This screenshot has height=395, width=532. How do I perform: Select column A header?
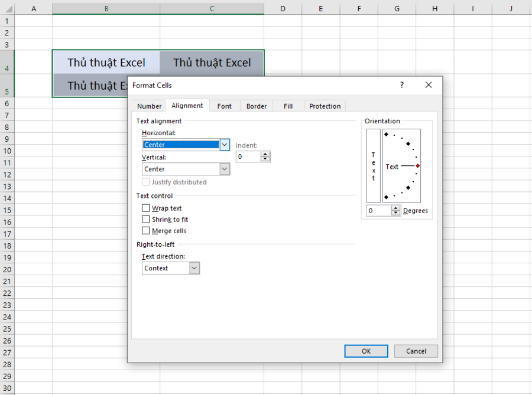tap(34, 9)
